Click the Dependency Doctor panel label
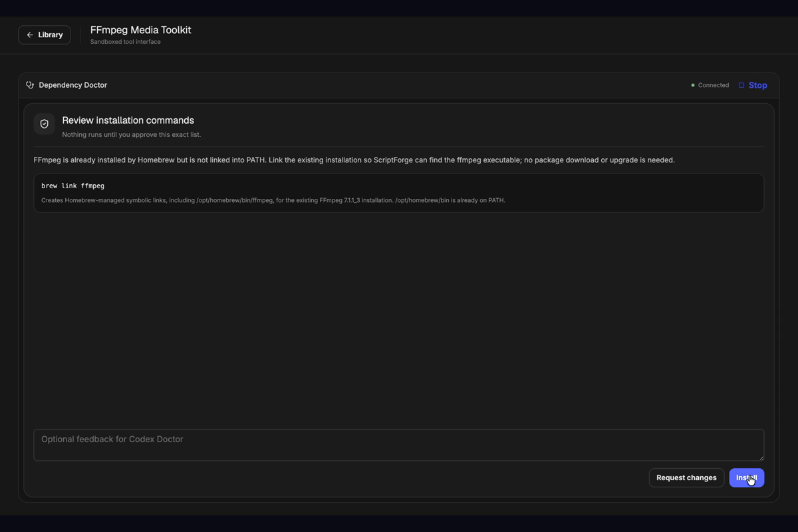The width and height of the screenshot is (798, 532). point(73,85)
